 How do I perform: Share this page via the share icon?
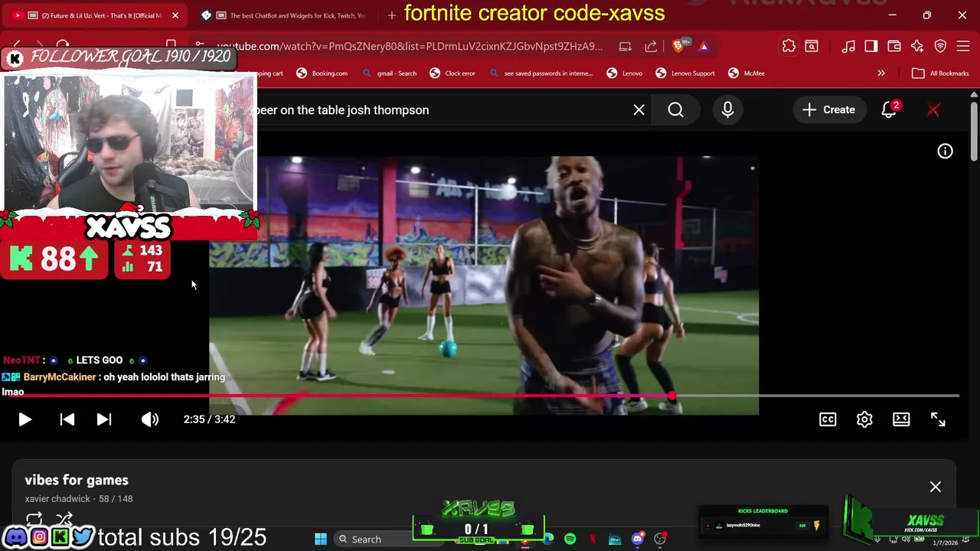coord(651,47)
